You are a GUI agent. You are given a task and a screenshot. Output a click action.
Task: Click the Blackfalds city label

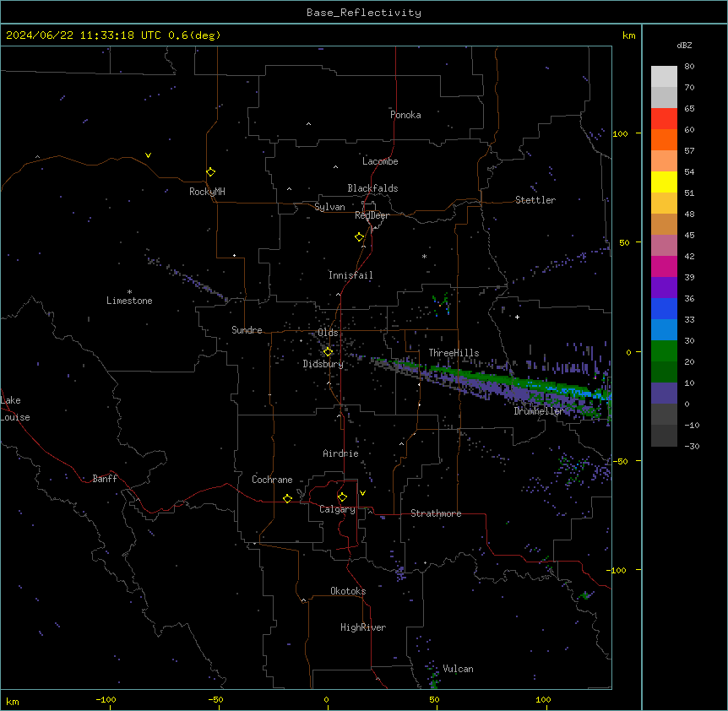pyautogui.click(x=372, y=188)
